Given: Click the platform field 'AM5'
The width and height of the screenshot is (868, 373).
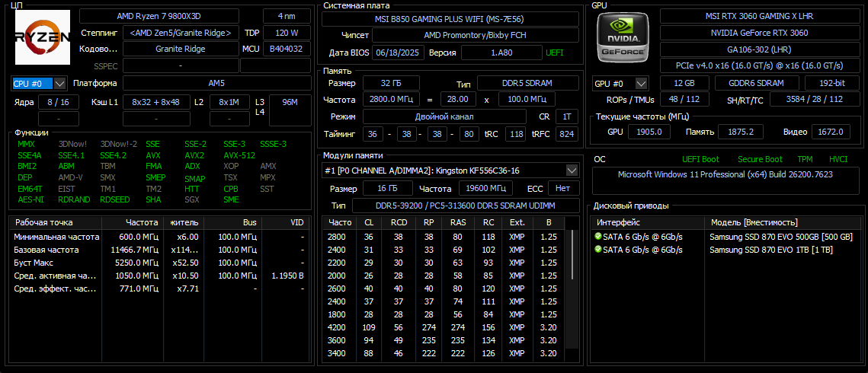Looking at the screenshot, I should pos(216,84).
